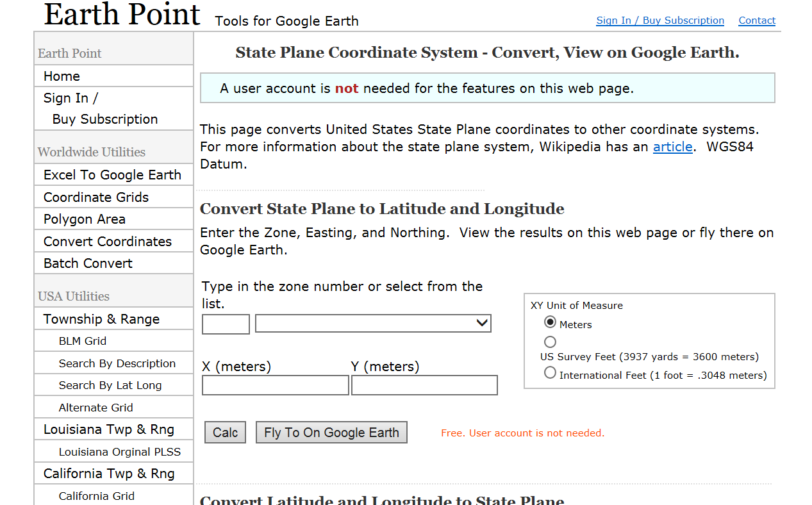Click Fly To On Google Earth button
The width and height of the screenshot is (812, 505).
click(331, 433)
